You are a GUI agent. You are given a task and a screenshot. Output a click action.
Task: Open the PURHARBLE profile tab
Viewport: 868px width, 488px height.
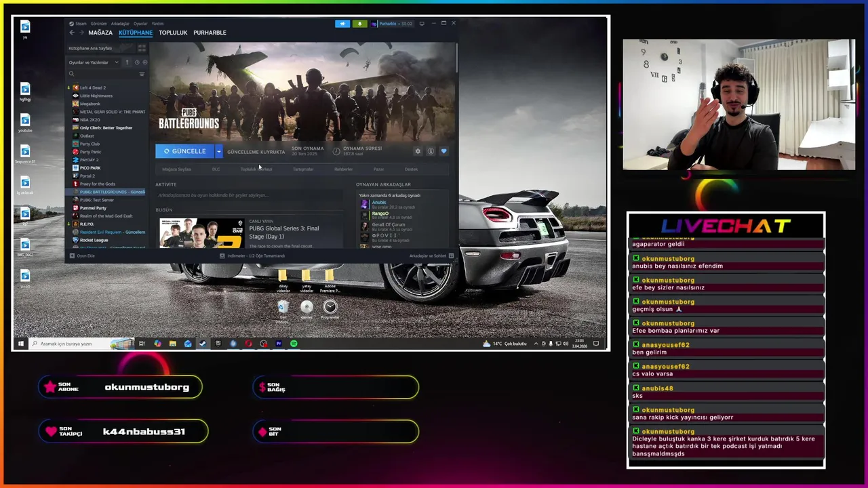[210, 33]
